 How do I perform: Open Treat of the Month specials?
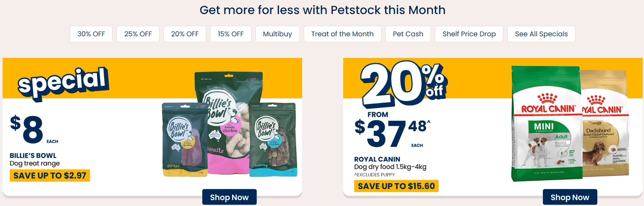coord(342,34)
